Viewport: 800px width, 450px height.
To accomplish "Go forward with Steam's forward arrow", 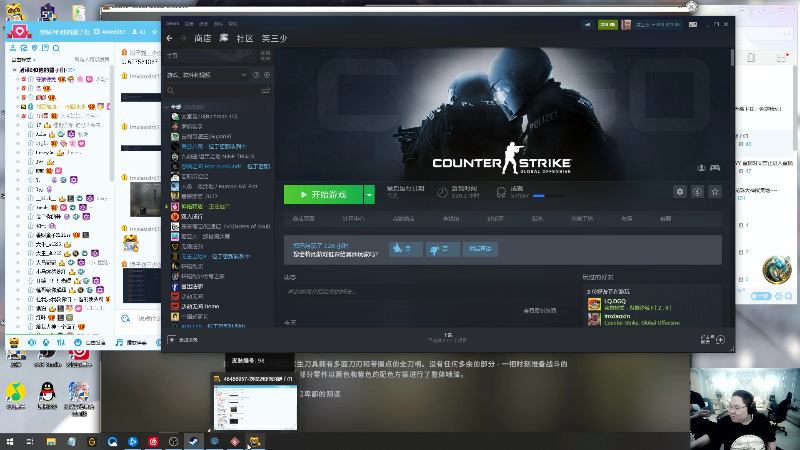I will 183,38.
